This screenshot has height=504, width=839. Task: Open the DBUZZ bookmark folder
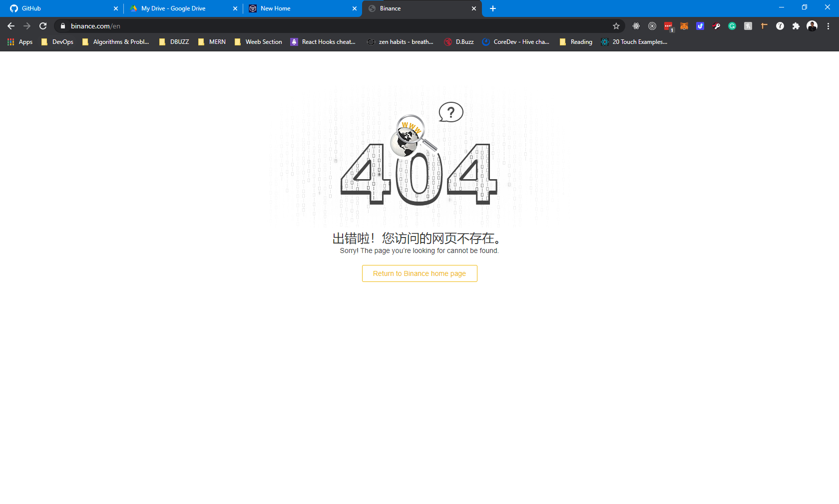coord(174,42)
